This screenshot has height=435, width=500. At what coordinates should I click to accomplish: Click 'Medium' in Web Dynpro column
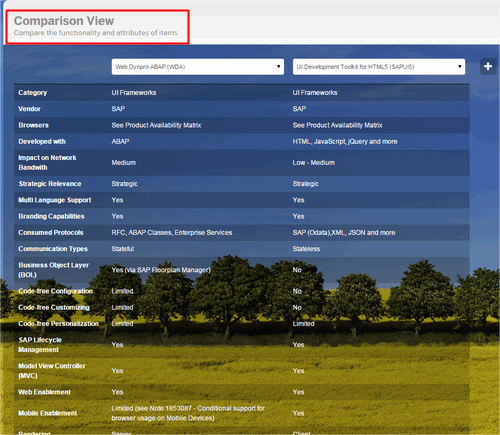point(124,163)
